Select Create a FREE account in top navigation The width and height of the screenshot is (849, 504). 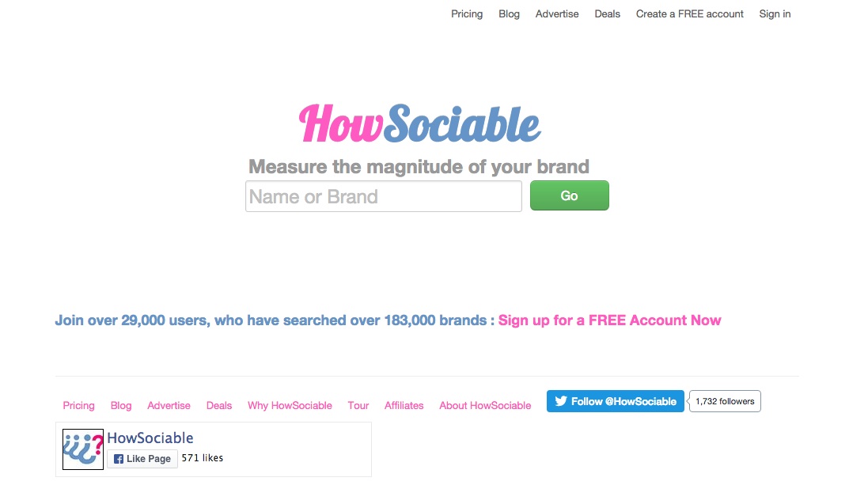689,13
